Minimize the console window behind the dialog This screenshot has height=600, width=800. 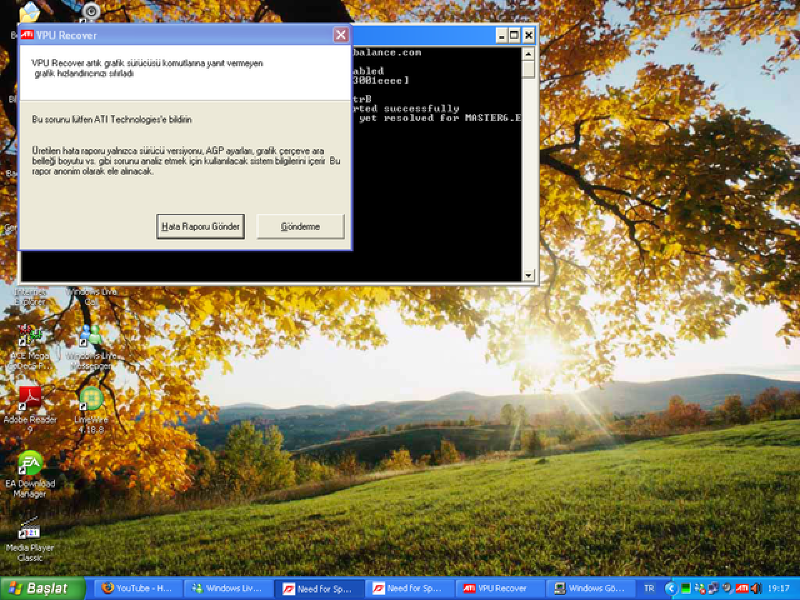[502, 35]
